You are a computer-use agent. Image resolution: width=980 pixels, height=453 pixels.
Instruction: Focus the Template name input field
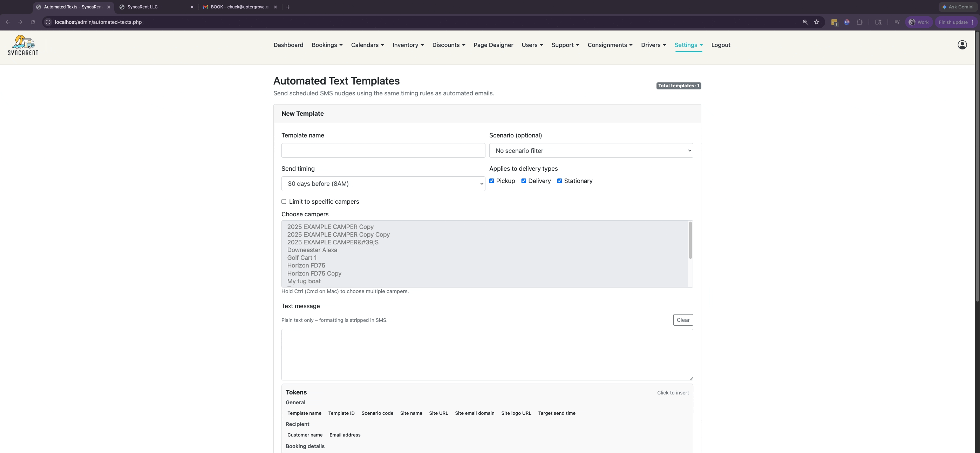(x=383, y=150)
